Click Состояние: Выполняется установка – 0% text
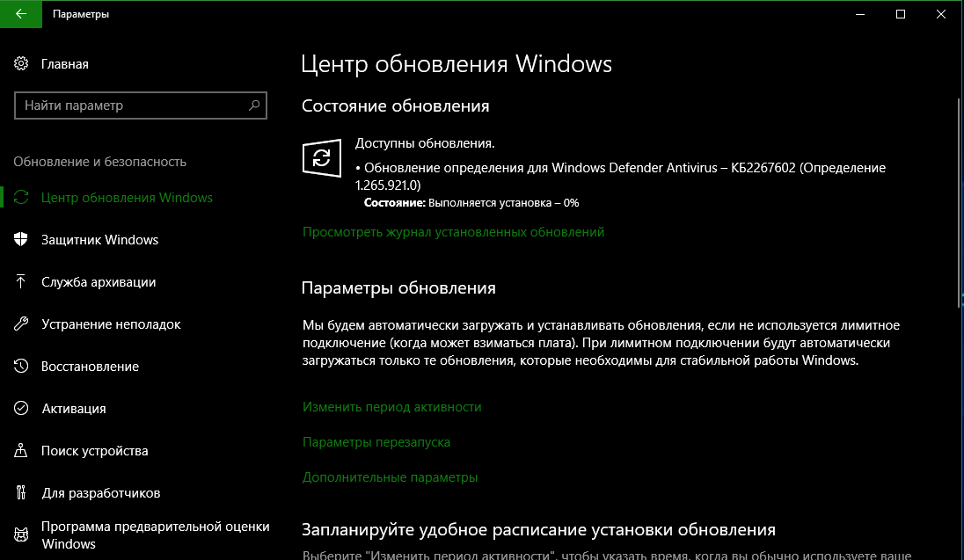The image size is (964, 560). [471, 203]
